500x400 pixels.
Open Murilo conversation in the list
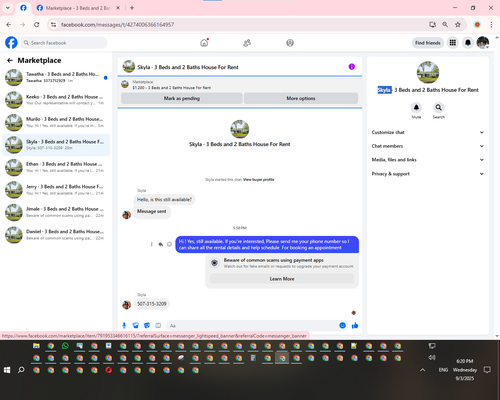56,122
